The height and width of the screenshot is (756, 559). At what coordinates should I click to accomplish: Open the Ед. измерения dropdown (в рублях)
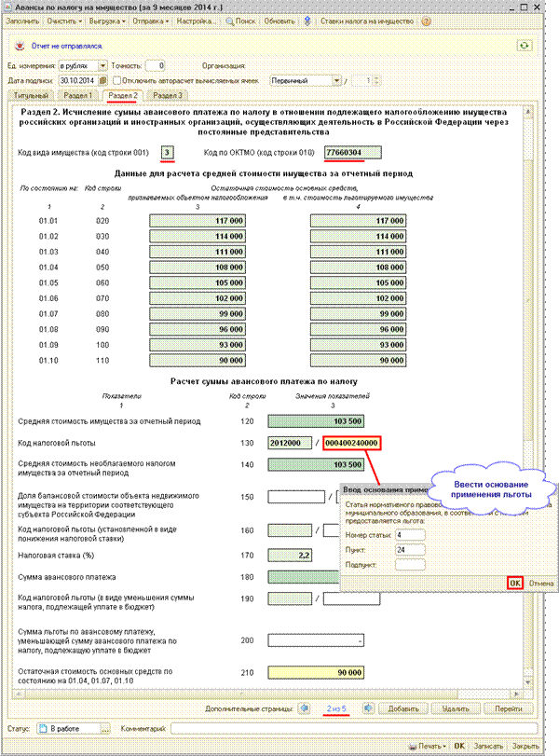coord(102,65)
